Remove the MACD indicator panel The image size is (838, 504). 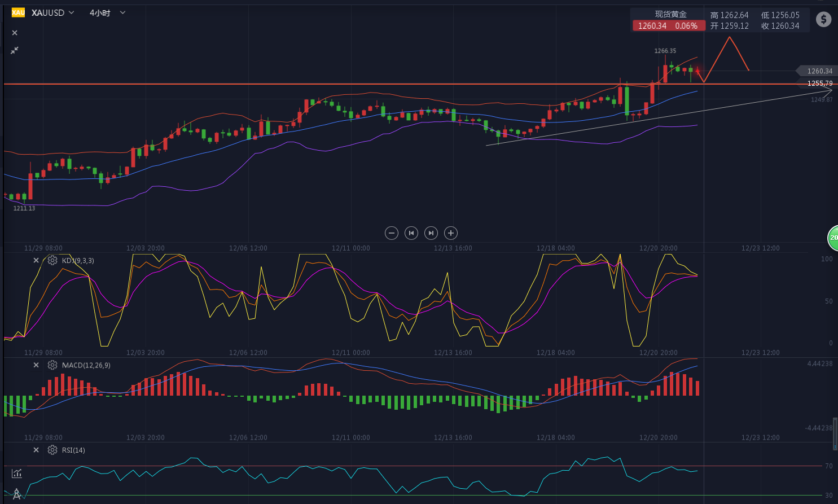pos(36,365)
